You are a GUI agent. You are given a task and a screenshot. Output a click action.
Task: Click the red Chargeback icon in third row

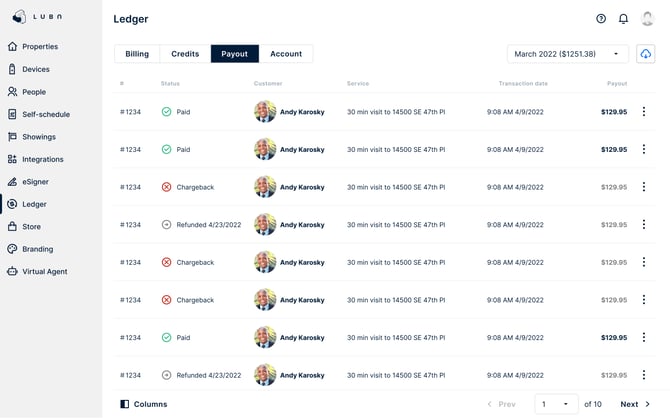pos(166,187)
